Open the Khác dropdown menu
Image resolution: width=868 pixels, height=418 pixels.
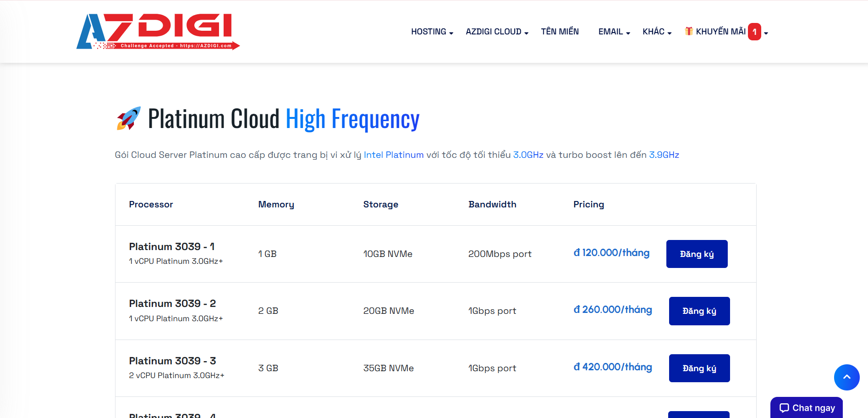656,32
